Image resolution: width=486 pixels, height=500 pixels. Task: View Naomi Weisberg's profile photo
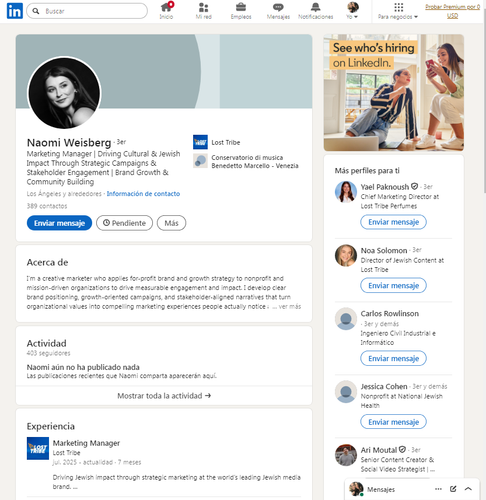tap(64, 93)
